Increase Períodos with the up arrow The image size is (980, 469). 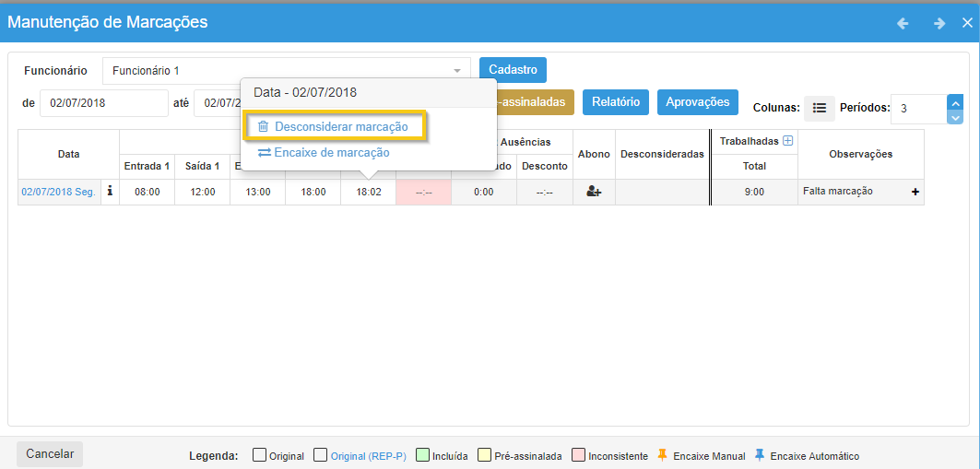click(955, 102)
